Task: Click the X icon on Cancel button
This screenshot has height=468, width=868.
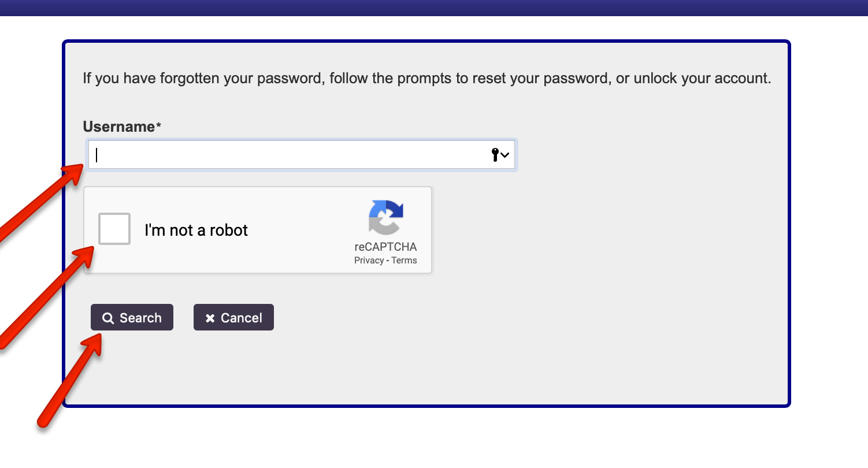Action: (210, 318)
